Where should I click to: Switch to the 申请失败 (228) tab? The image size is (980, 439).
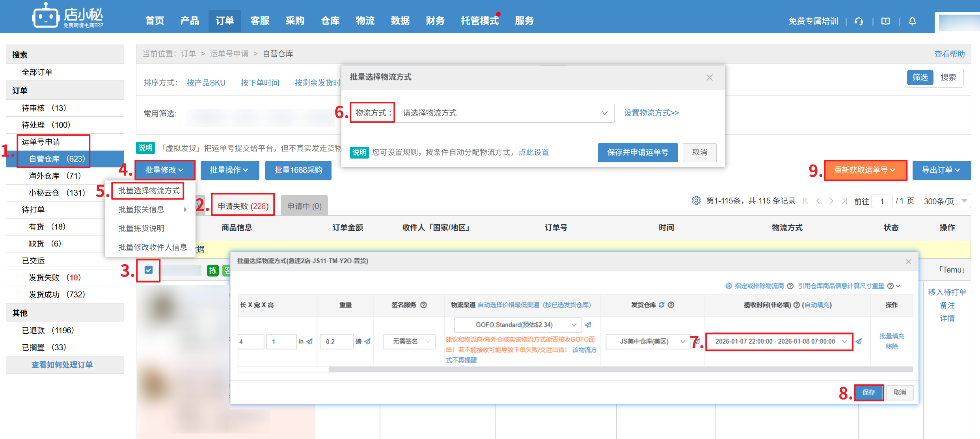[243, 206]
